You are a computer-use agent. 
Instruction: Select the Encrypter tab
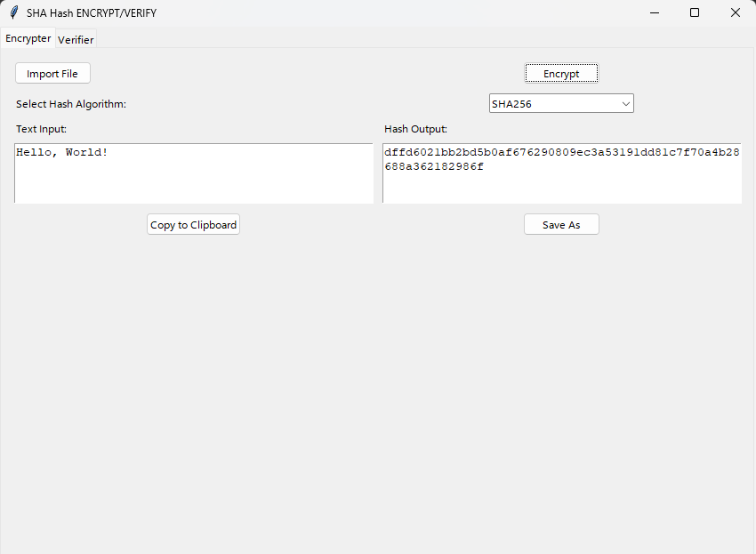point(28,38)
